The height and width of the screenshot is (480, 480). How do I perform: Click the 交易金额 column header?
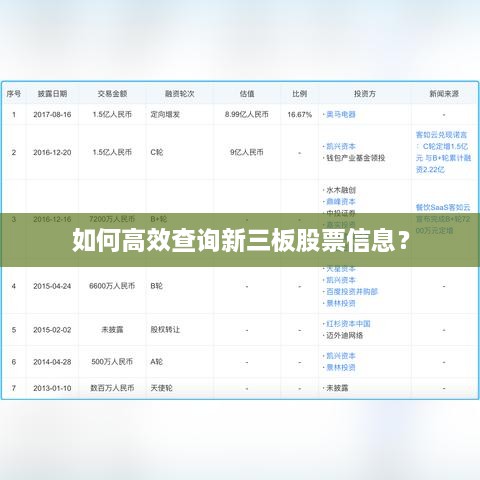click(x=112, y=94)
